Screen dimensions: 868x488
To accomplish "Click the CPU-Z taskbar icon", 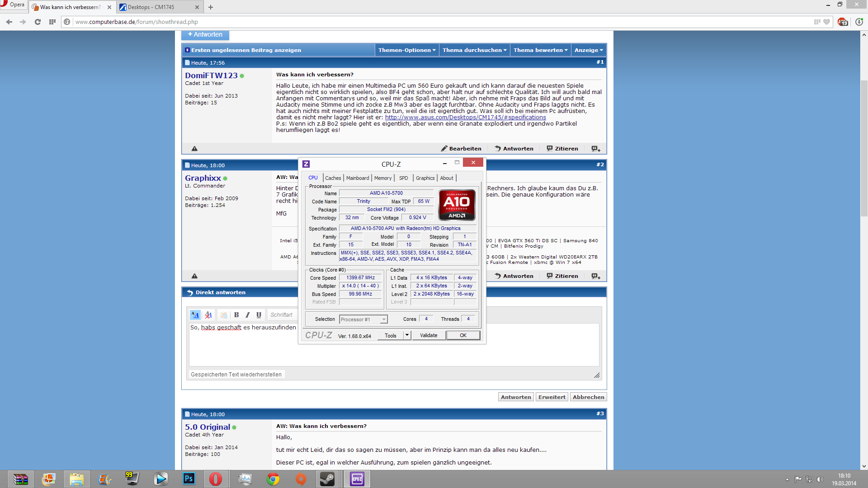I will [357, 479].
